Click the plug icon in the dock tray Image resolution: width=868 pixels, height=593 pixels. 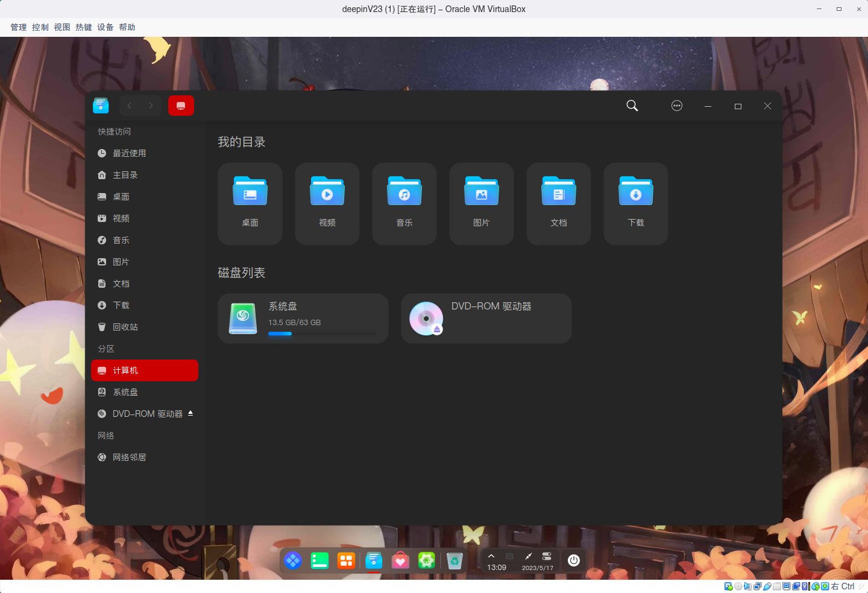click(528, 556)
